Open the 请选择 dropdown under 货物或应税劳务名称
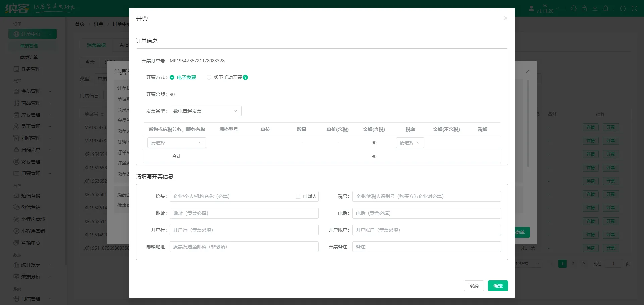Viewport: 644px width, 305px height. (x=176, y=142)
